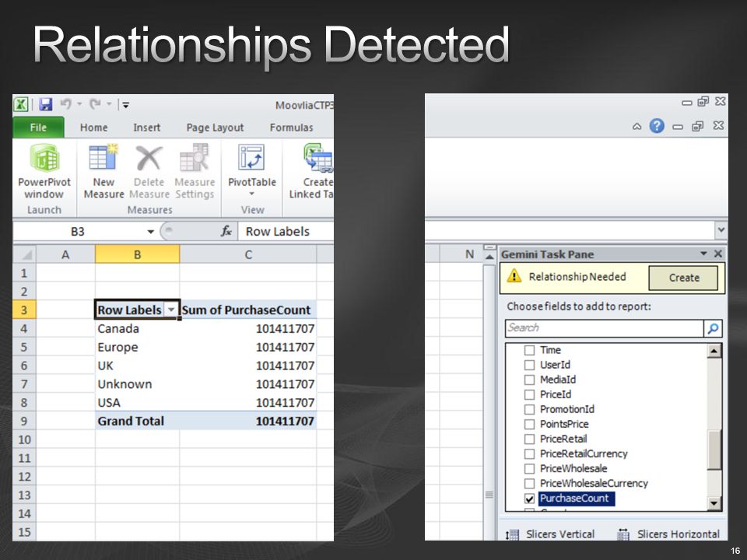Click the Undo icon
Image resolution: width=747 pixels, height=560 pixels.
tap(65, 104)
